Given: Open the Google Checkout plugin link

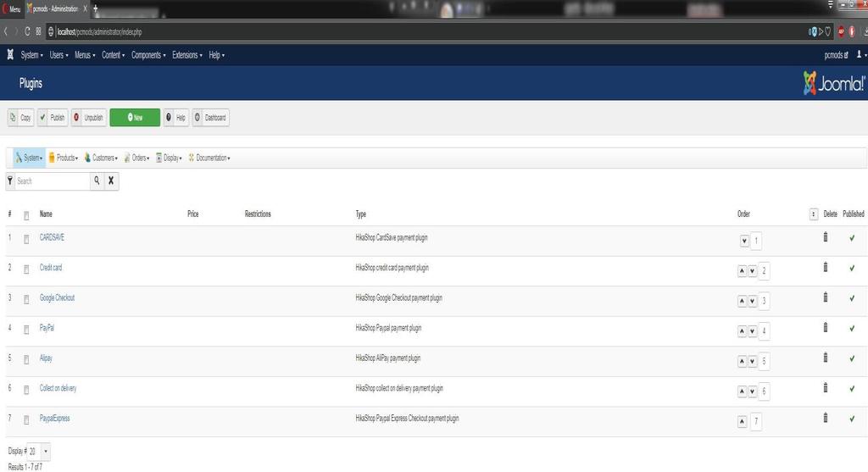Looking at the screenshot, I should point(57,297).
